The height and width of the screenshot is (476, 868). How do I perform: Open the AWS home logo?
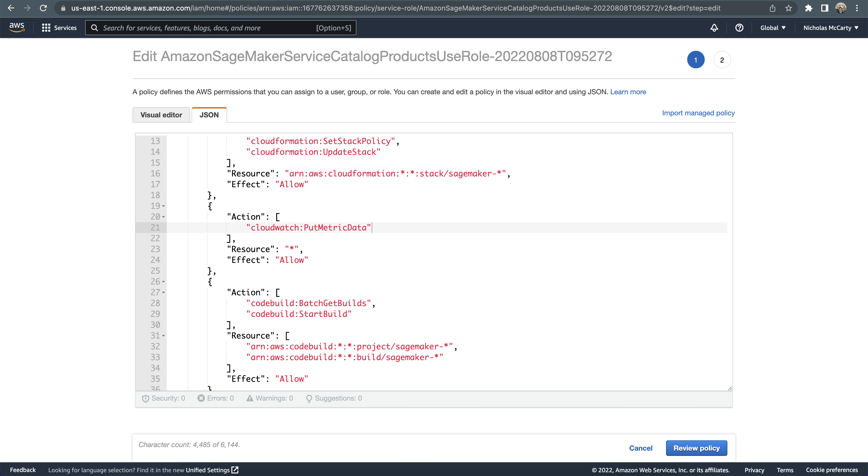[x=17, y=27]
